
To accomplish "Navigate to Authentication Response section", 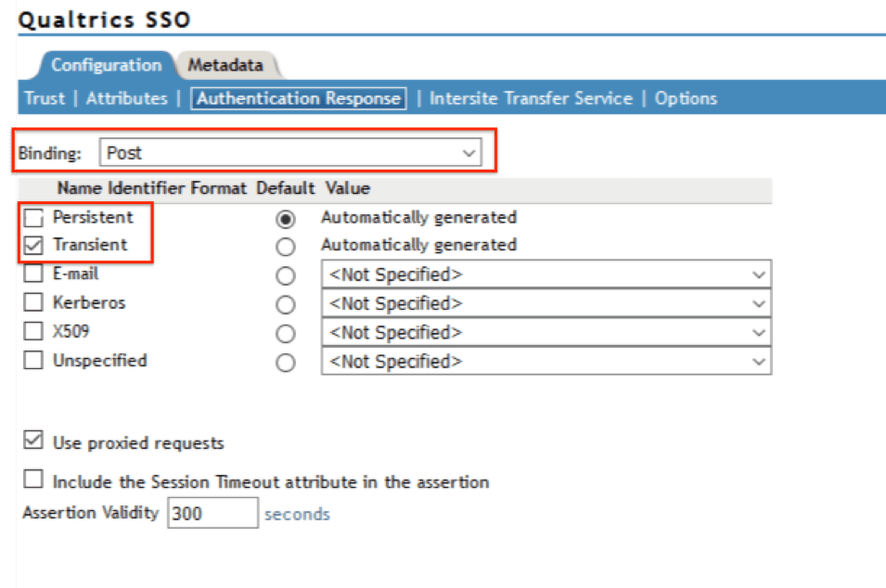I will (299, 98).
